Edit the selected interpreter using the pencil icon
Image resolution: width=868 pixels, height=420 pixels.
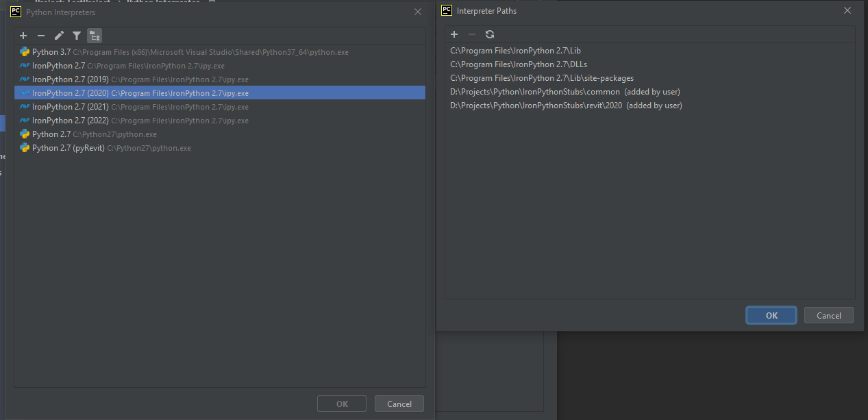click(x=58, y=35)
